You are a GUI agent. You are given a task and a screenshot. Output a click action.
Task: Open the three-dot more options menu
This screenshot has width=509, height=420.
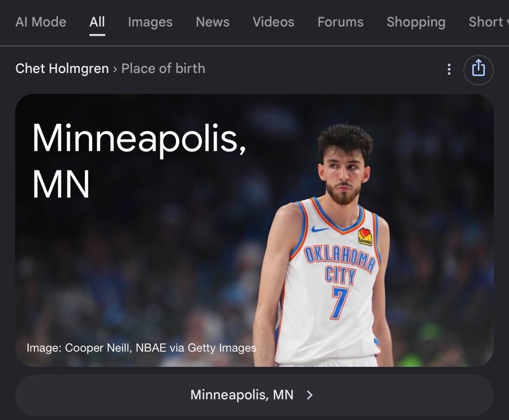[449, 69]
